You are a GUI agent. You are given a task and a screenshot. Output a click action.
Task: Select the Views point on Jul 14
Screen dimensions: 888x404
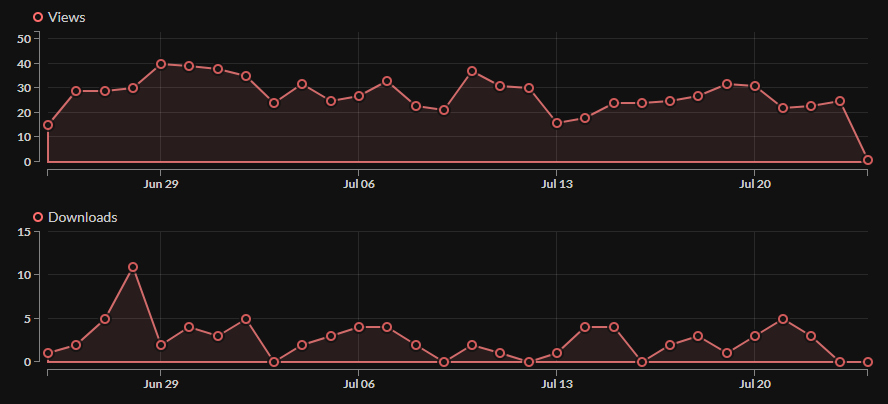click(585, 118)
